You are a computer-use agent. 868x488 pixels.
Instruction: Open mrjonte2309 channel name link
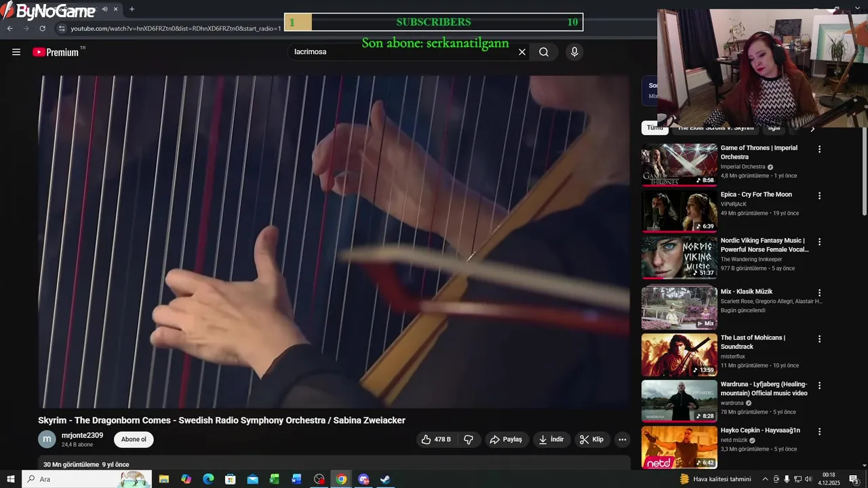click(82, 435)
